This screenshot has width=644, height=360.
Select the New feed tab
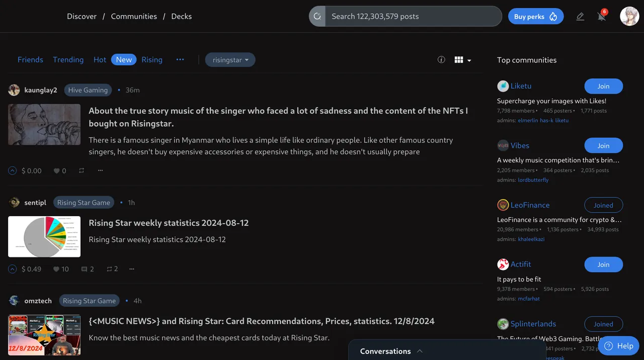click(124, 59)
